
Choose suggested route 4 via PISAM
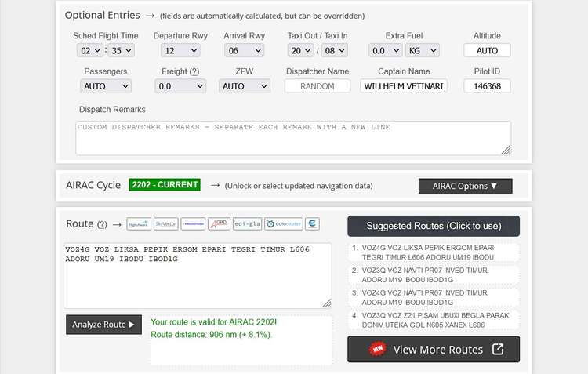coord(434,320)
